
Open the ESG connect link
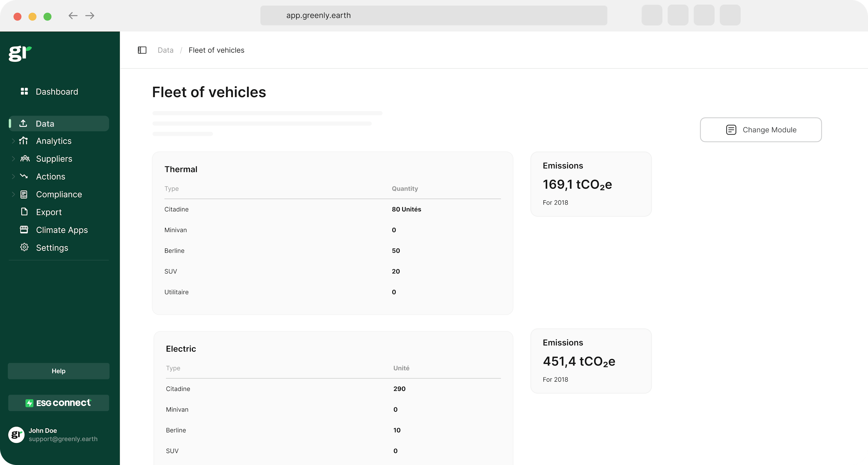point(58,403)
